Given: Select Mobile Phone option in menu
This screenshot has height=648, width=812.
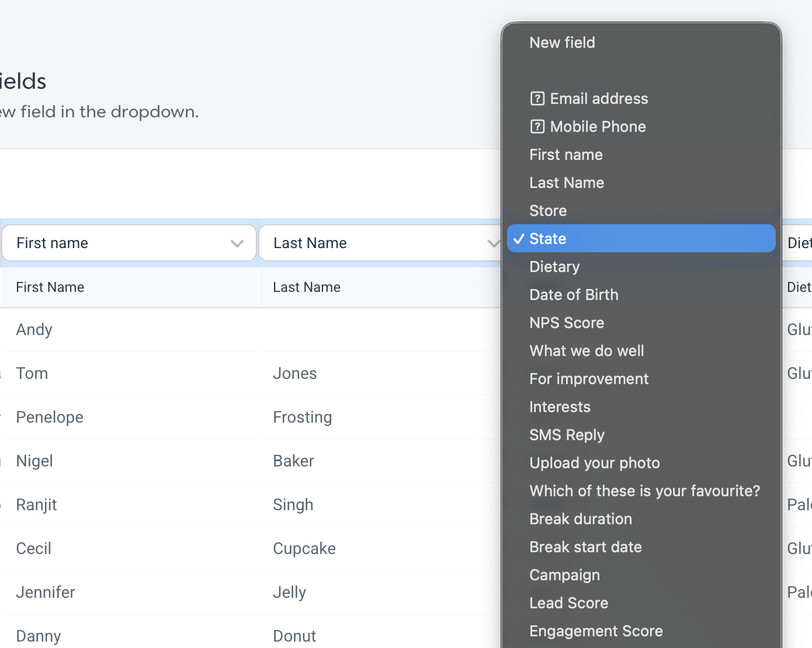Looking at the screenshot, I should (x=641, y=127).
